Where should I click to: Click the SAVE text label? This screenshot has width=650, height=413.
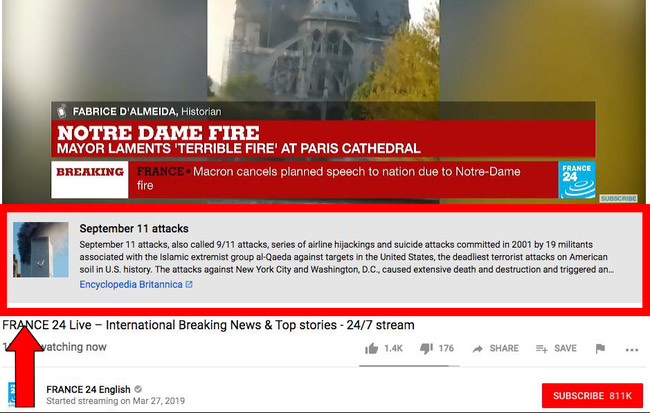pos(565,348)
